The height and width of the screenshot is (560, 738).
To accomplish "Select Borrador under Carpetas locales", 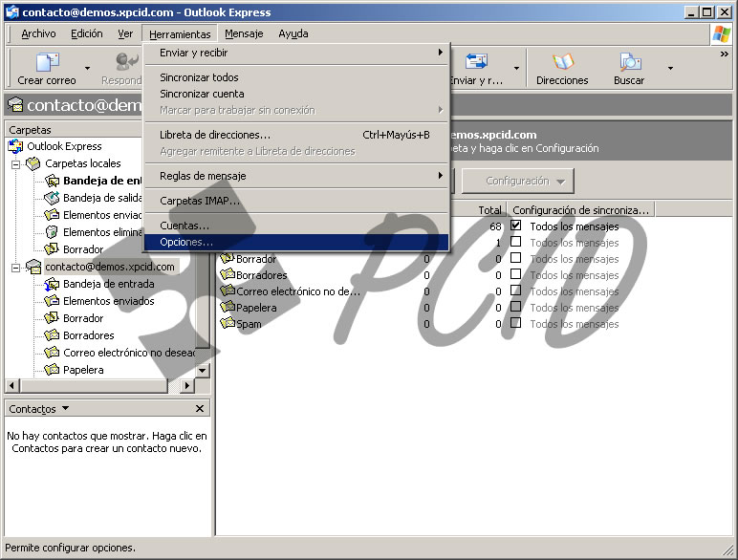I will [83, 249].
